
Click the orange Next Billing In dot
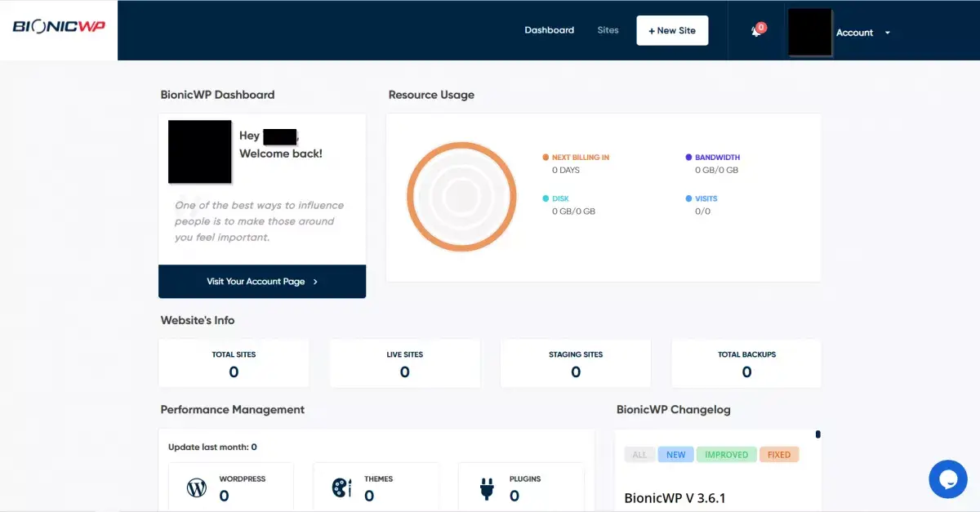tap(546, 158)
